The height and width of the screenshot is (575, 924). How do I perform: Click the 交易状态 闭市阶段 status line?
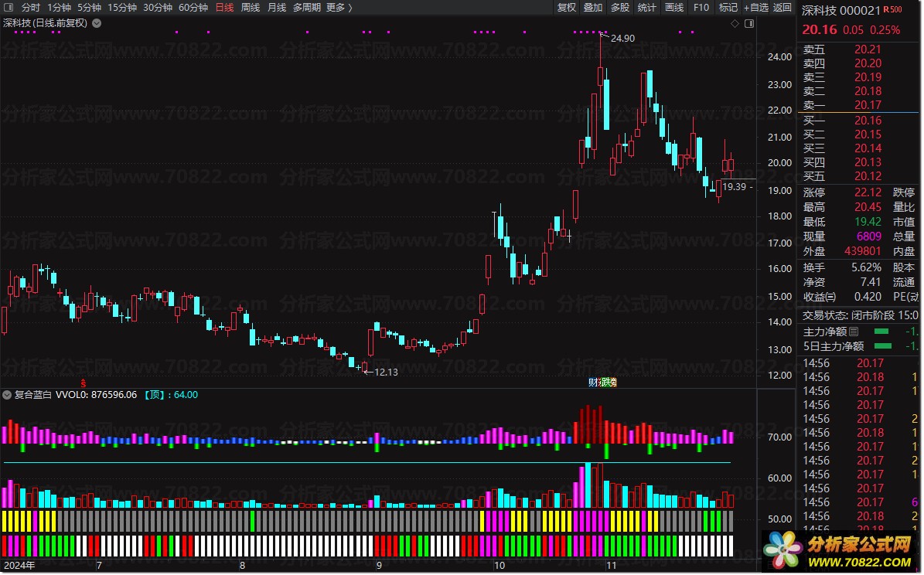pos(860,316)
